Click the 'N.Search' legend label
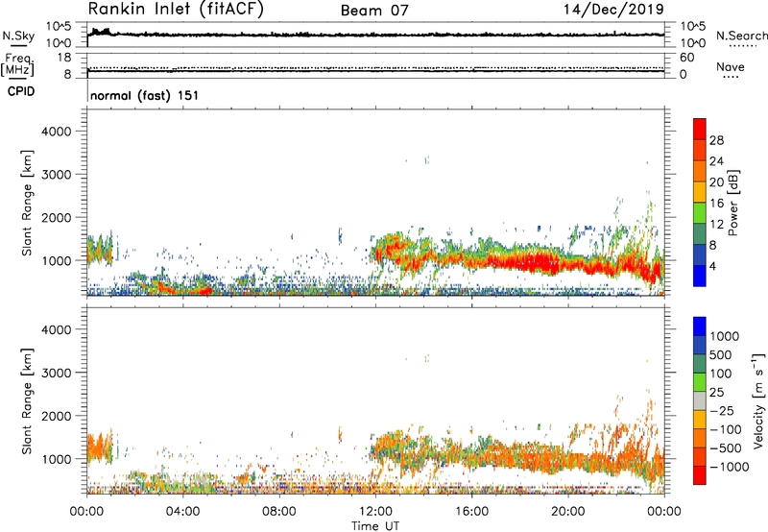The image size is (768, 532). (x=741, y=36)
